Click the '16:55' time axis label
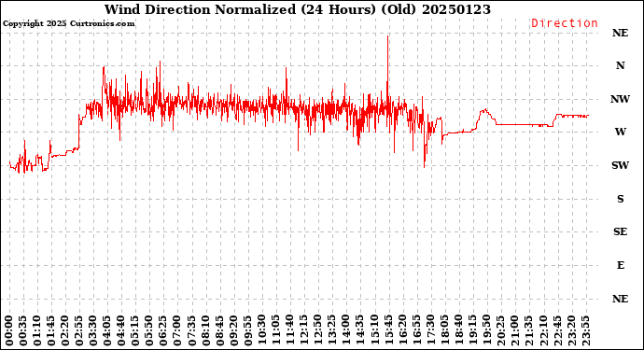644x350 pixels. pos(416,330)
